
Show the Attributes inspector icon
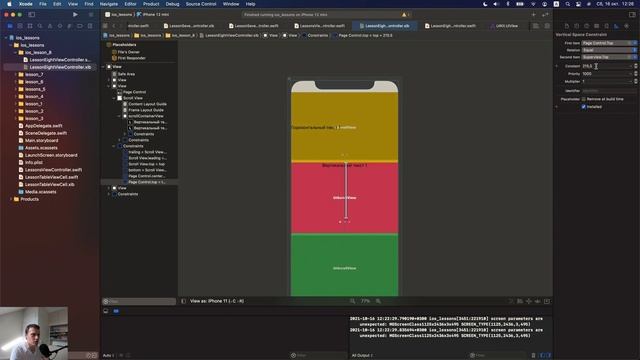[x=607, y=26]
